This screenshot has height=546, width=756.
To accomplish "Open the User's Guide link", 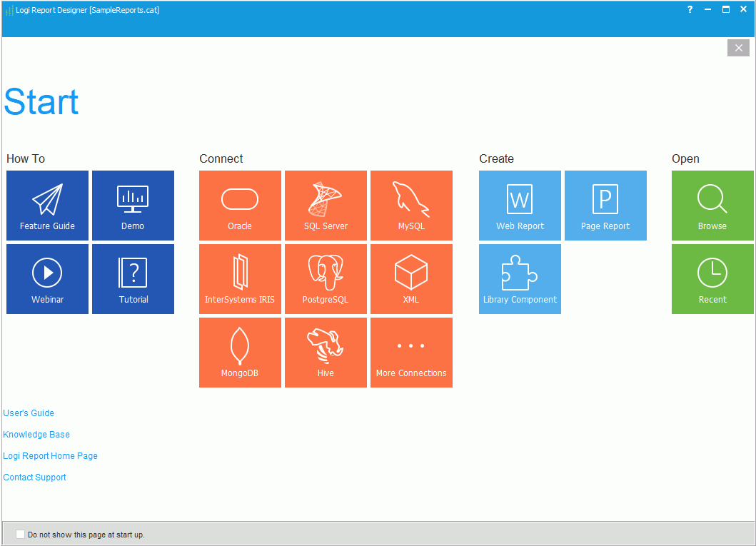I will (x=29, y=413).
